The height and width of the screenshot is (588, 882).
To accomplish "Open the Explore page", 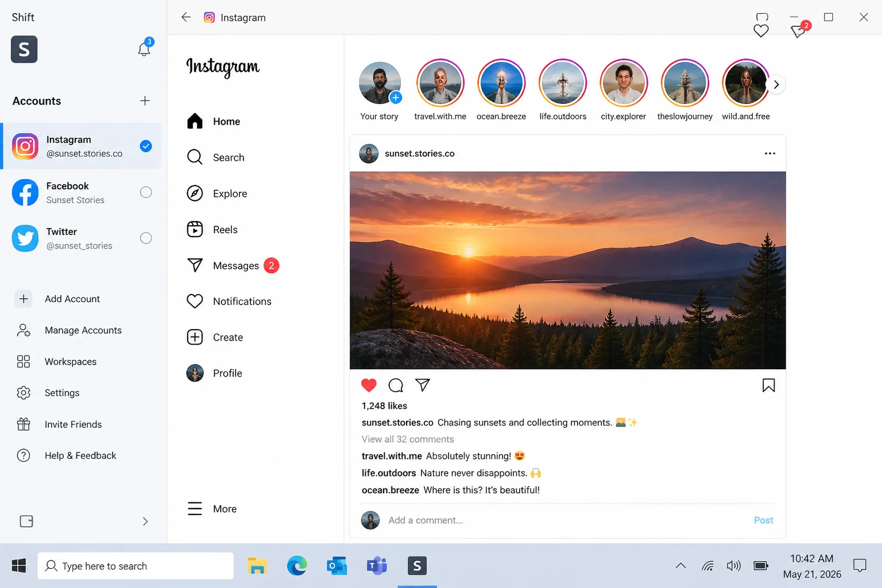I will click(217, 194).
